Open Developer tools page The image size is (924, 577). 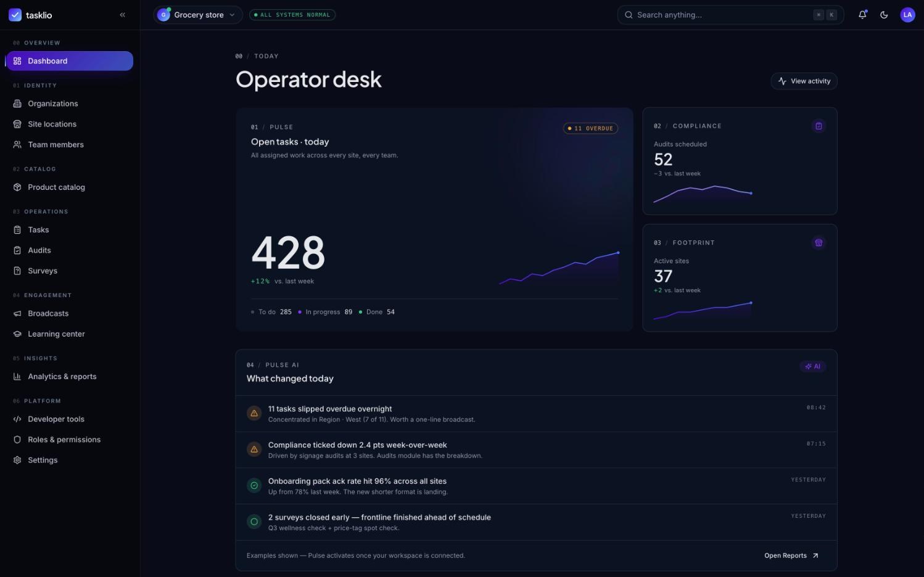pos(69,419)
